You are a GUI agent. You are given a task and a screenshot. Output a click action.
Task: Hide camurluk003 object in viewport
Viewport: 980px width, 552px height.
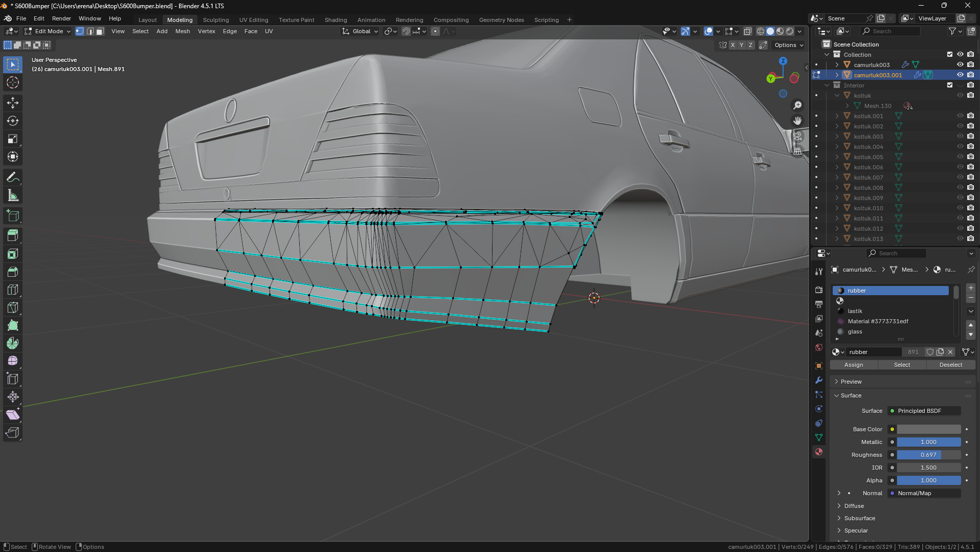point(960,64)
